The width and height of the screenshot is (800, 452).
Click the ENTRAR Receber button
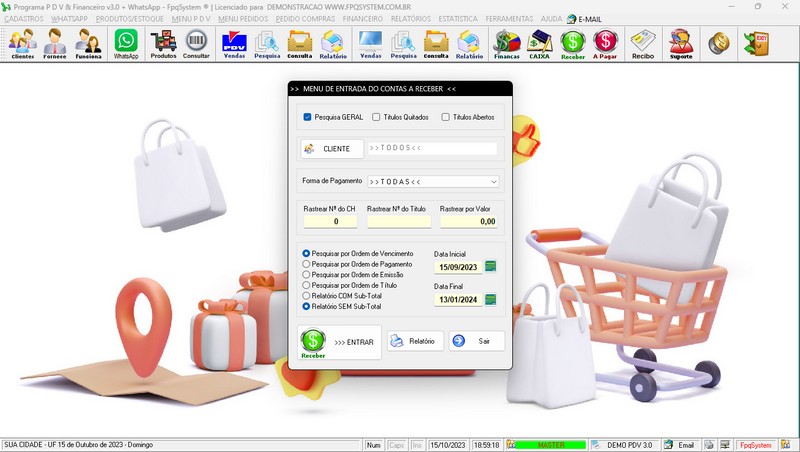coord(339,342)
